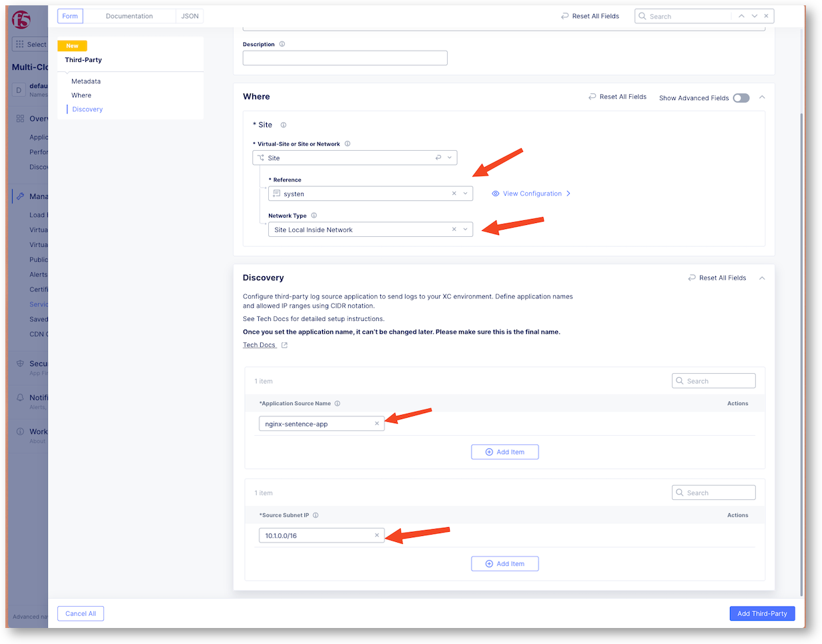Image resolution: width=822 pixels, height=644 pixels.
Task: Switch to the JSON tab
Action: [x=190, y=16]
